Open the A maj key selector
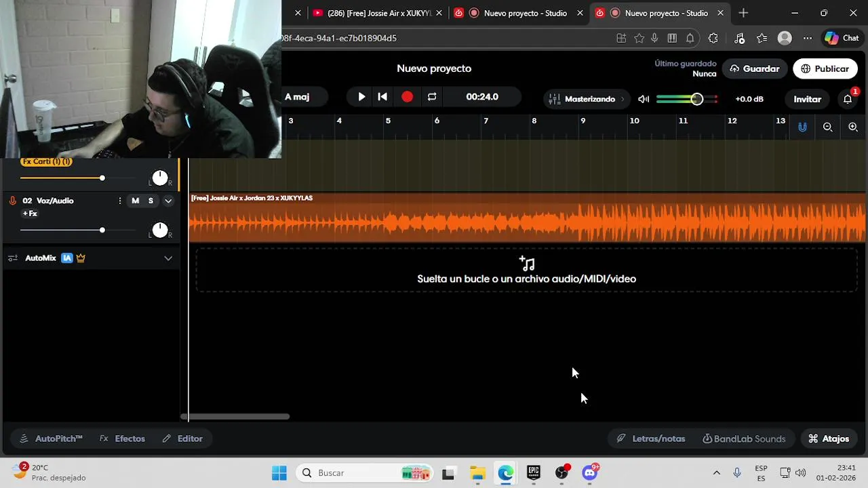Image resolution: width=868 pixels, height=488 pixels. tap(297, 97)
